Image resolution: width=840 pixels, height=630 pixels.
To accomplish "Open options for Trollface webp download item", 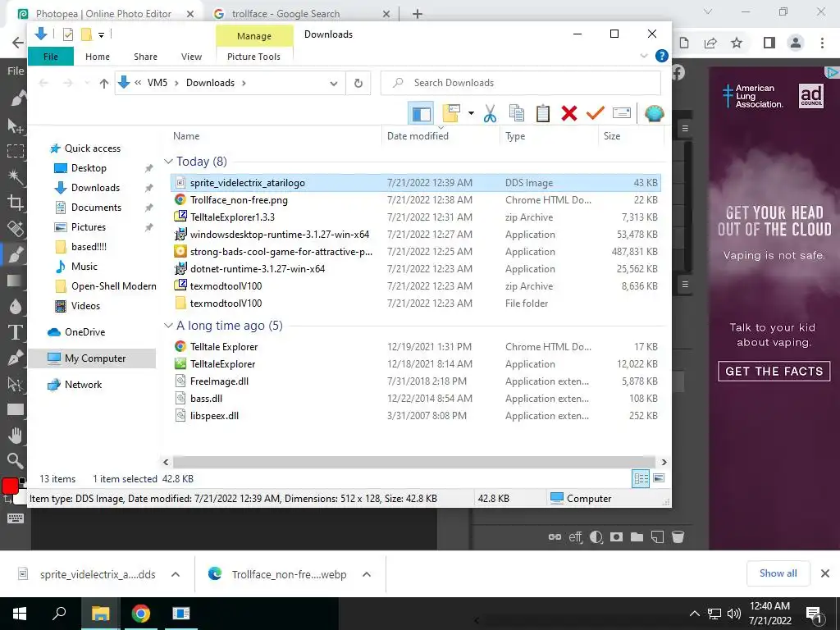I will point(367,574).
